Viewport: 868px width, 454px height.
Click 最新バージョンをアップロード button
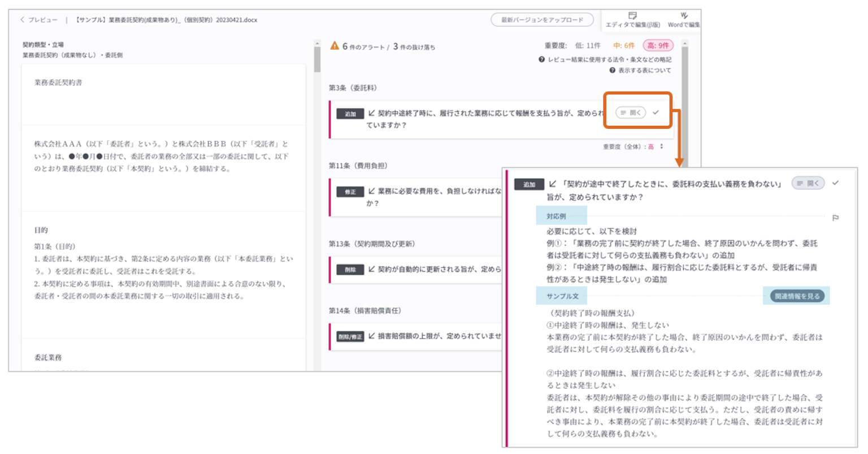pyautogui.click(x=542, y=20)
